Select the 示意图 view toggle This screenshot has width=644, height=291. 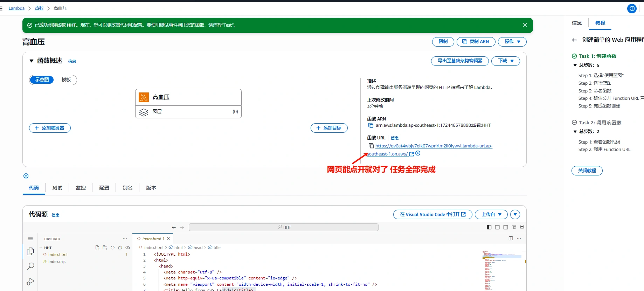click(x=42, y=80)
